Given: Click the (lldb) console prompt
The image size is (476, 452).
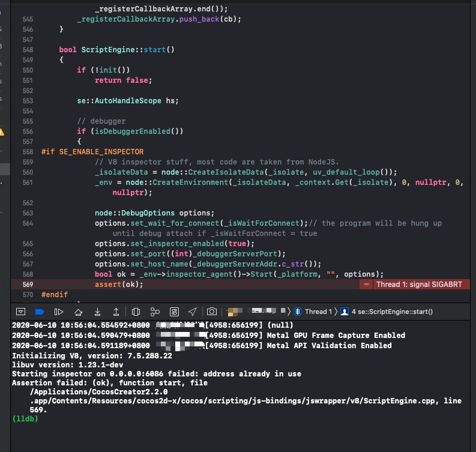Looking at the screenshot, I should 25,418.
